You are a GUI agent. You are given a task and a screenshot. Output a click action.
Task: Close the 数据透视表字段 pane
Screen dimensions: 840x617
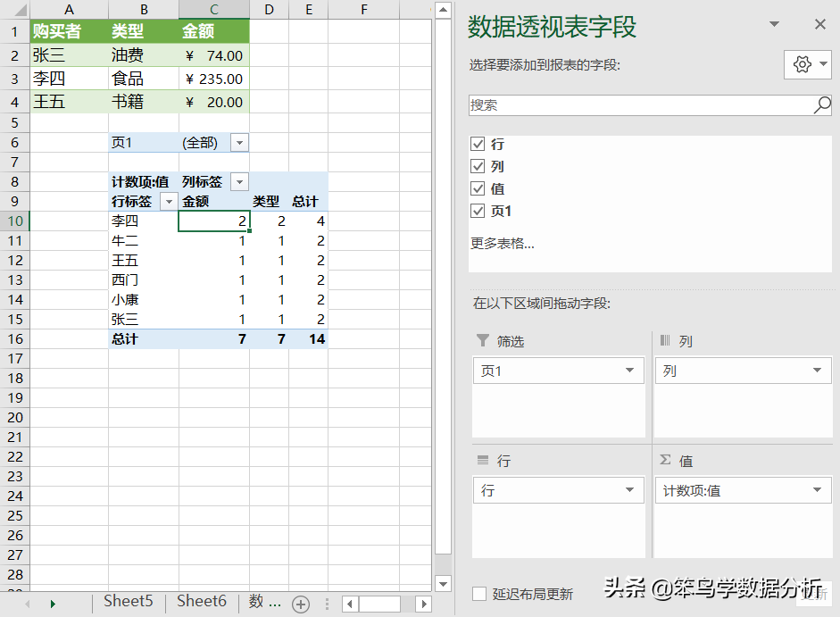(x=819, y=24)
